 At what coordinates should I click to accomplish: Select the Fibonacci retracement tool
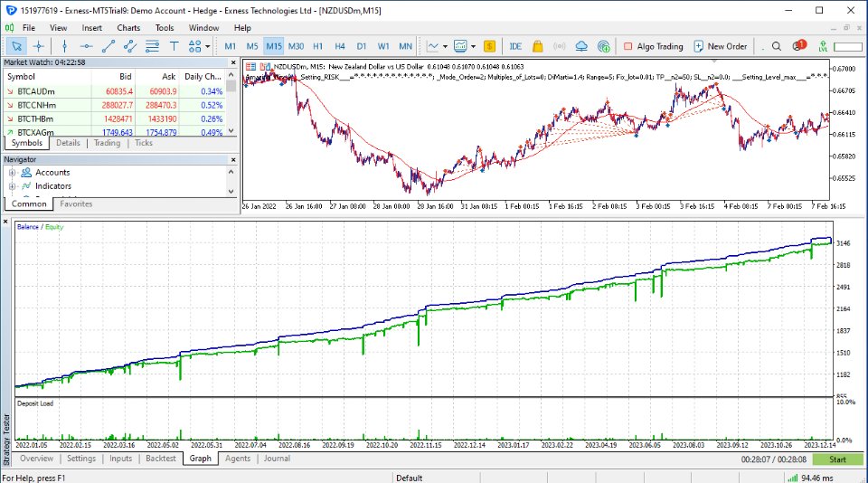point(152,46)
